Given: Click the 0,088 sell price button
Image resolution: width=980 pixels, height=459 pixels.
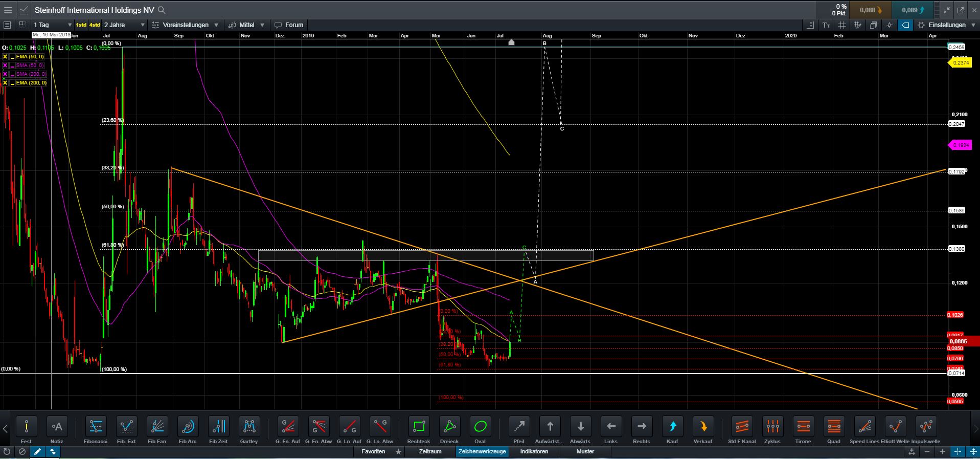Looking at the screenshot, I should click(871, 10).
